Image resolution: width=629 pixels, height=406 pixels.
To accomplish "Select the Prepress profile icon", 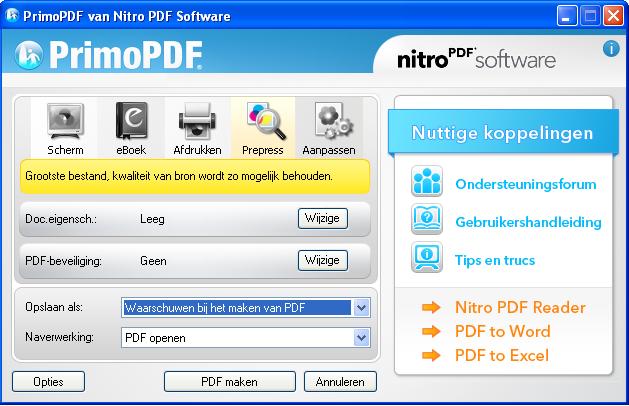I will tap(263, 123).
